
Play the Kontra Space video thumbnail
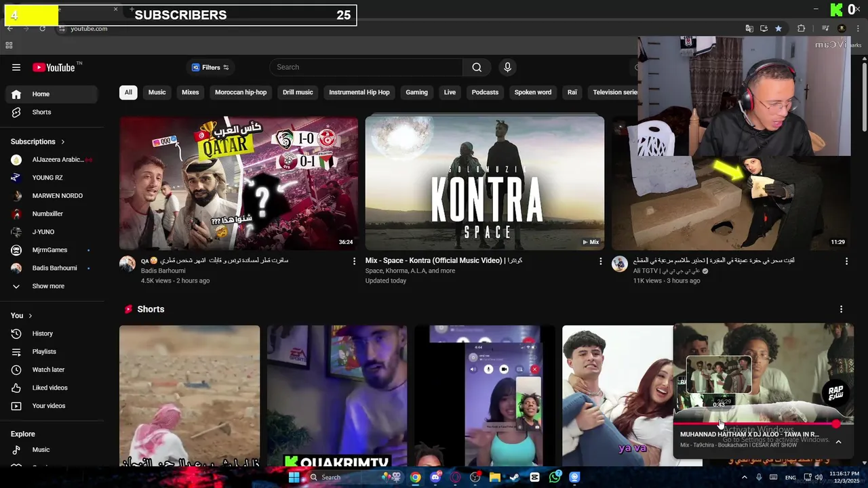(484, 183)
